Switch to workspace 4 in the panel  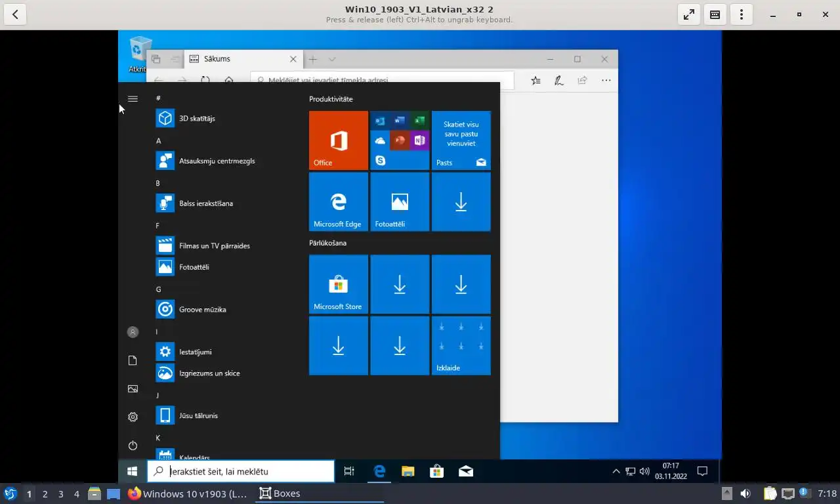tap(77, 493)
